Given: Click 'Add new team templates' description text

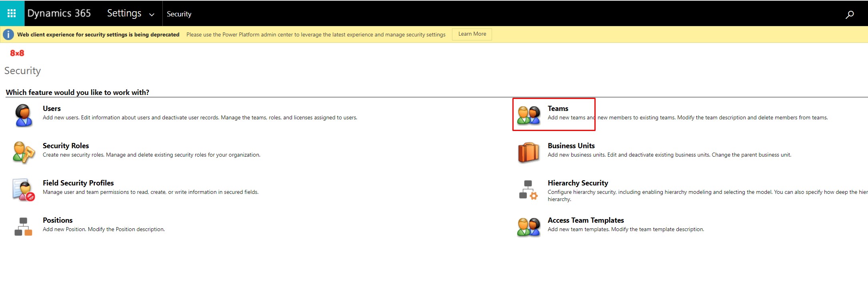Looking at the screenshot, I should coord(626,230).
